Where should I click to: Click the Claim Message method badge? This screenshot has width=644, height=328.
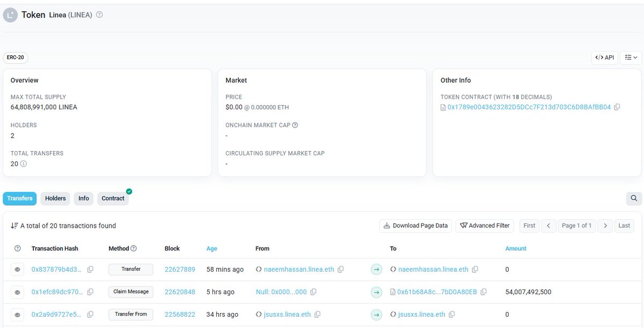click(131, 292)
